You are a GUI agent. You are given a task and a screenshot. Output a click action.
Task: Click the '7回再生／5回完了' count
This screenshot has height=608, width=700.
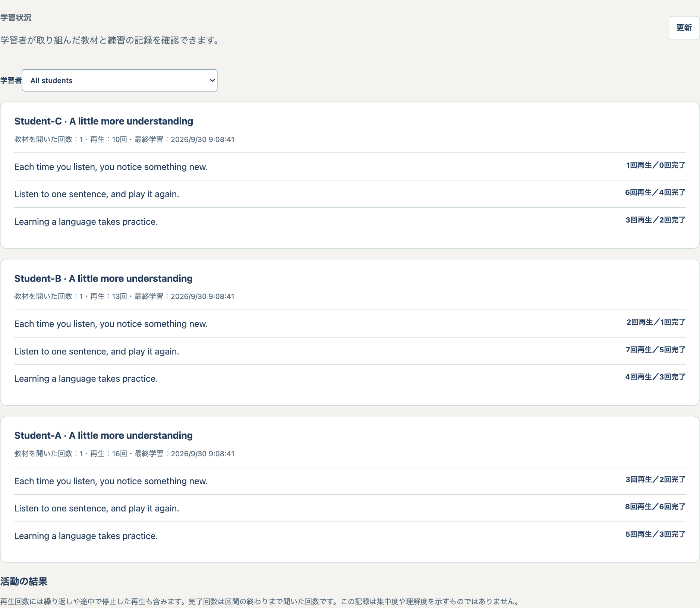pyautogui.click(x=655, y=350)
